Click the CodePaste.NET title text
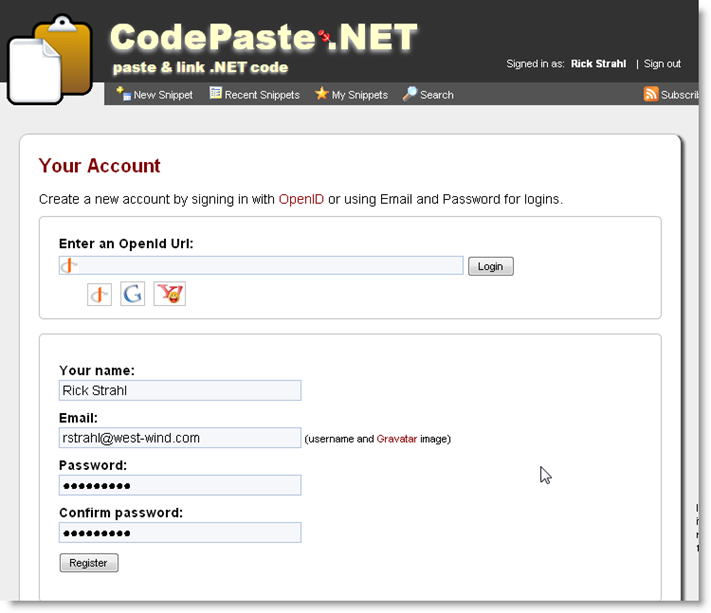The image size is (711, 613). pyautogui.click(x=263, y=37)
